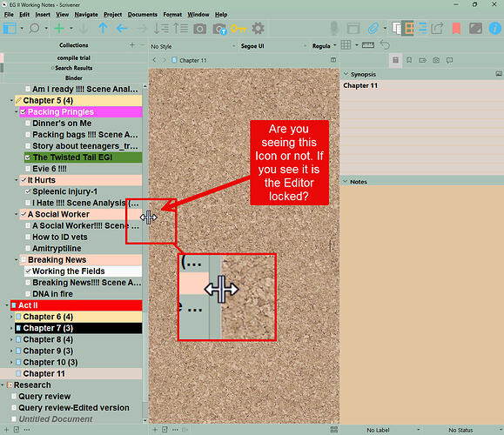The height and width of the screenshot is (435, 504).
Task: Click the blue Move Left arrow
Action: pos(122,29)
